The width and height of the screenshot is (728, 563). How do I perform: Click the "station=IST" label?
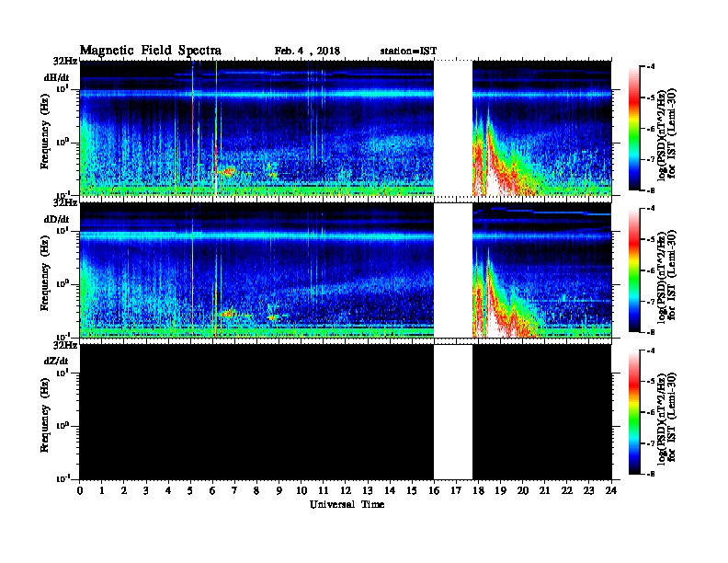[x=408, y=52]
